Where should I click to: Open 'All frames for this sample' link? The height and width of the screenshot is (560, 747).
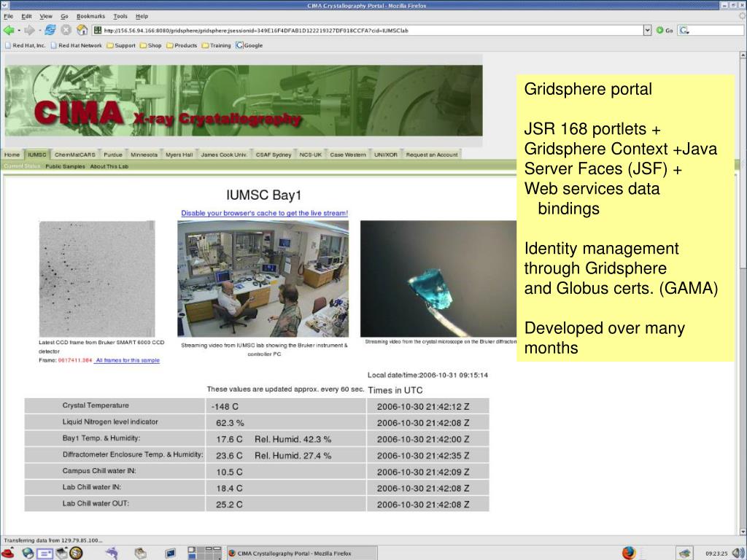tap(127, 360)
